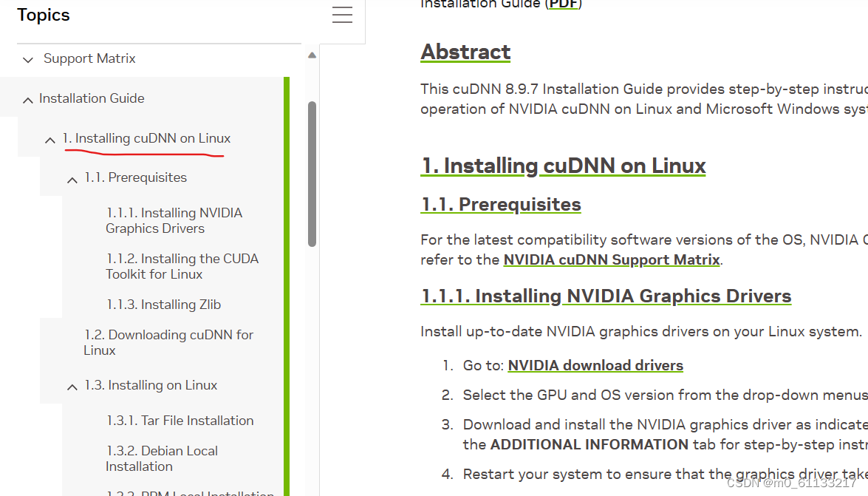
Task: Click the main heading 1. Installing cuDNN on Linux
Action: click(563, 166)
